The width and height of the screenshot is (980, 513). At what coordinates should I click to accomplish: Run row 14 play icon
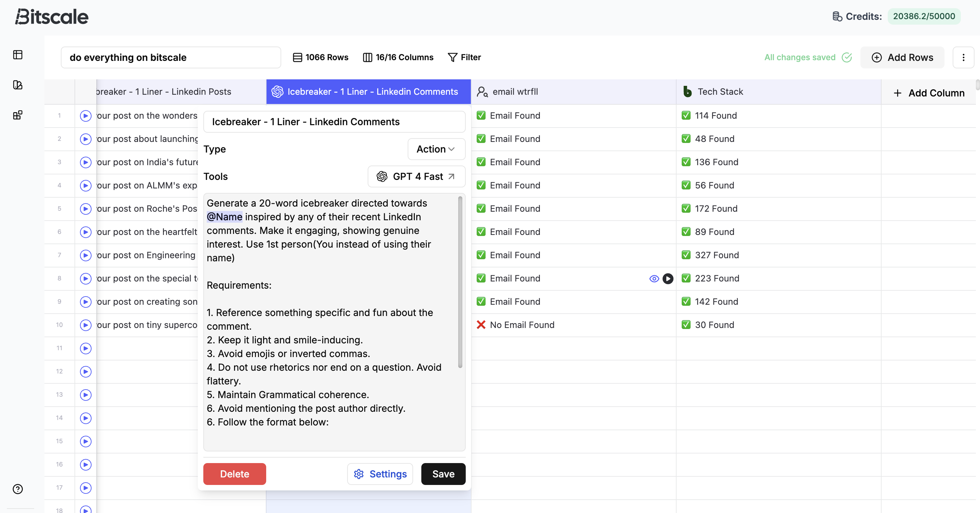pyautogui.click(x=86, y=418)
